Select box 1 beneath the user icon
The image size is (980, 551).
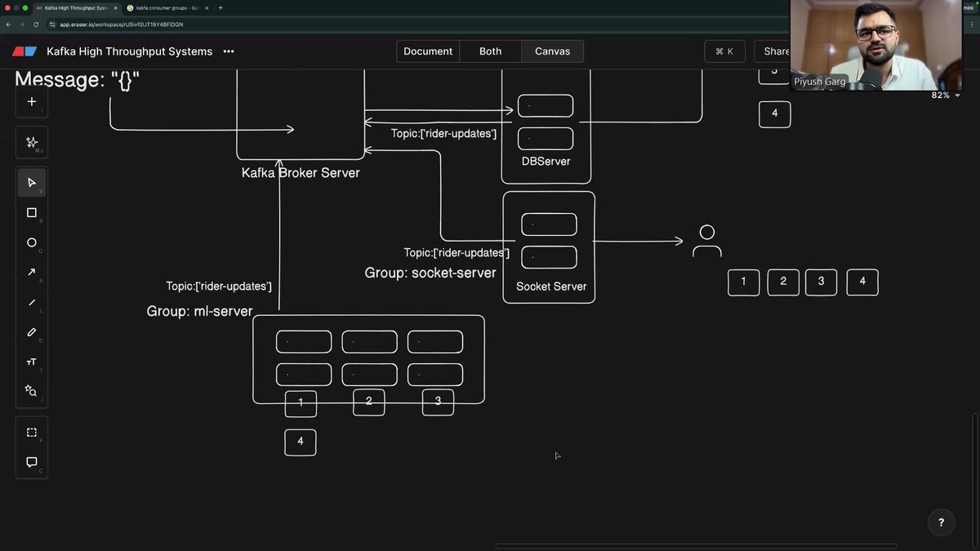[x=743, y=282]
